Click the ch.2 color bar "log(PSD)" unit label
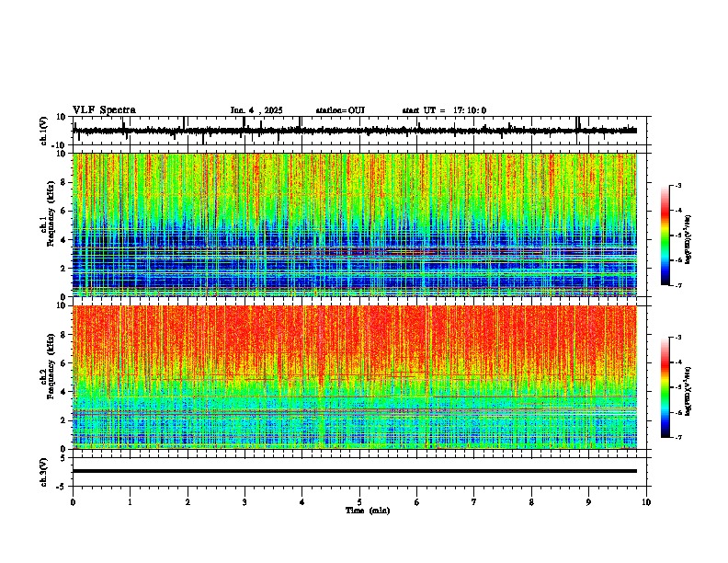The width and height of the screenshot is (728, 563). click(688, 391)
